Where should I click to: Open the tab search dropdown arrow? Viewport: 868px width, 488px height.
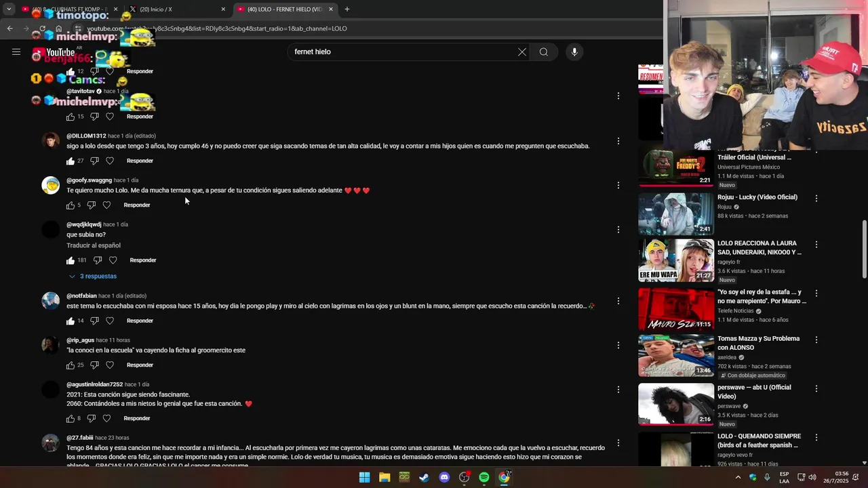click(9, 9)
